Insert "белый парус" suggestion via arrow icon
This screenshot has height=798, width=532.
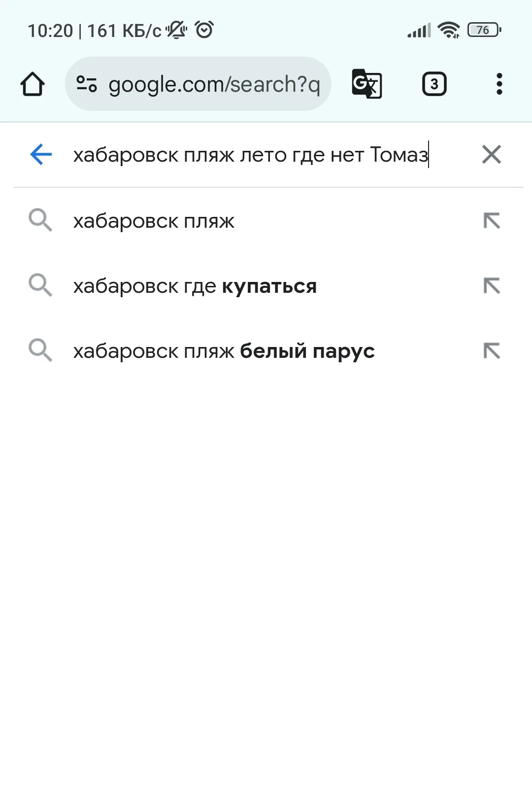pyautogui.click(x=491, y=351)
